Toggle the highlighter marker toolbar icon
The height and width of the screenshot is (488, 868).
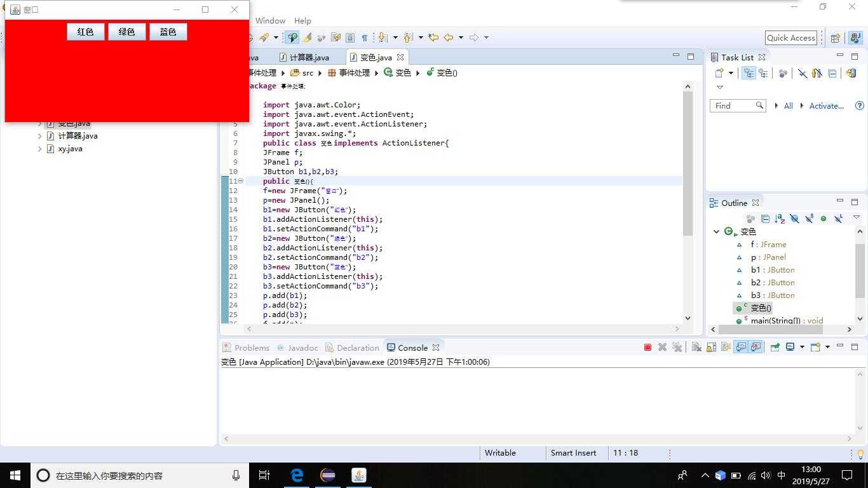(x=308, y=37)
